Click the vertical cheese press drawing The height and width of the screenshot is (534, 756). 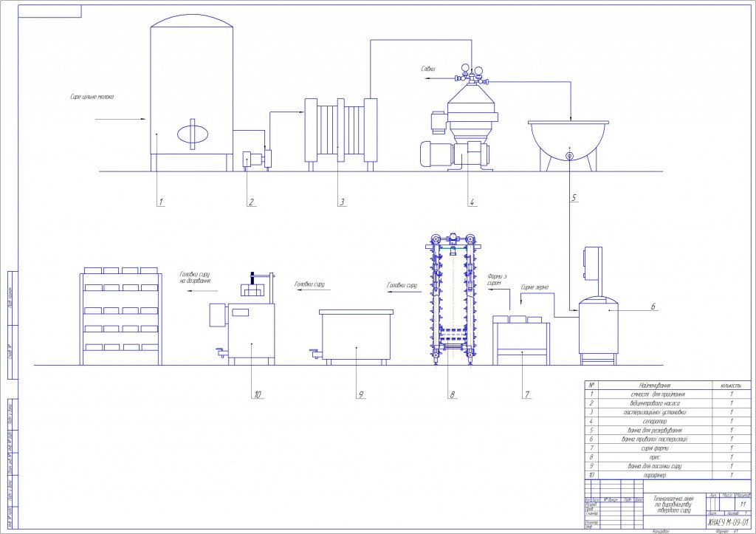(x=453, y=300)
